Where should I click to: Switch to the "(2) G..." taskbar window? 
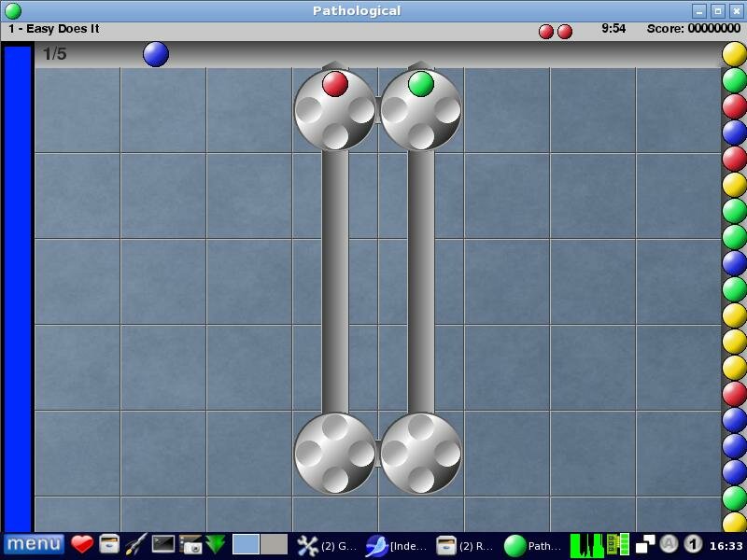coord(327,546)
